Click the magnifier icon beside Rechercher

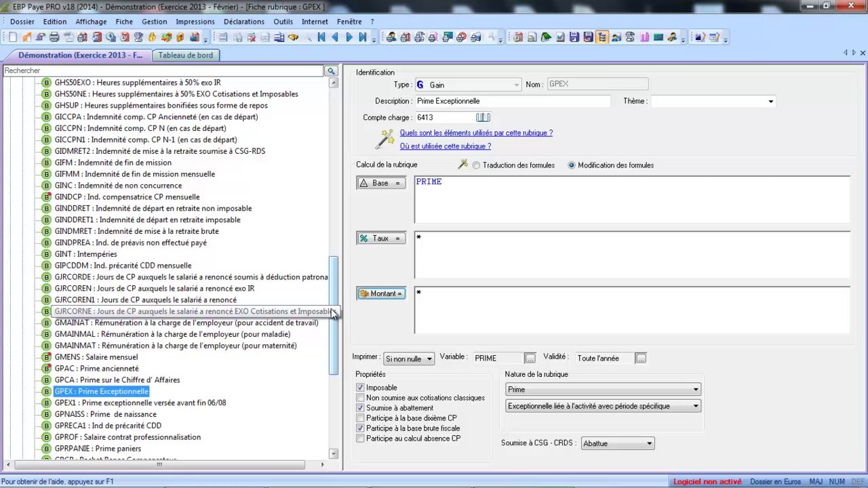331,70
